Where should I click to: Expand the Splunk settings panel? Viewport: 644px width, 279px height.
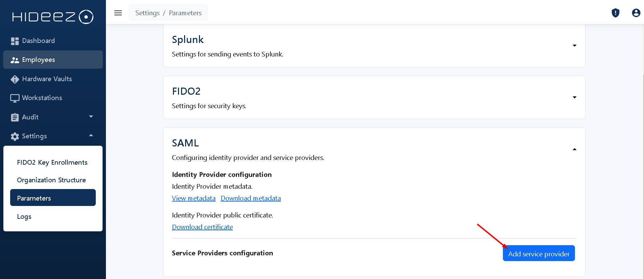pyautogui.click(x=574, y=46)
